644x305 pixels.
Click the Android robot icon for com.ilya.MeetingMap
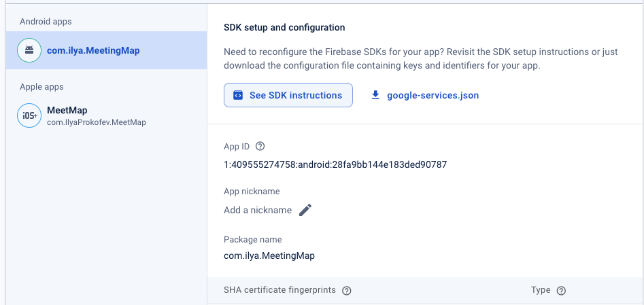29,50
